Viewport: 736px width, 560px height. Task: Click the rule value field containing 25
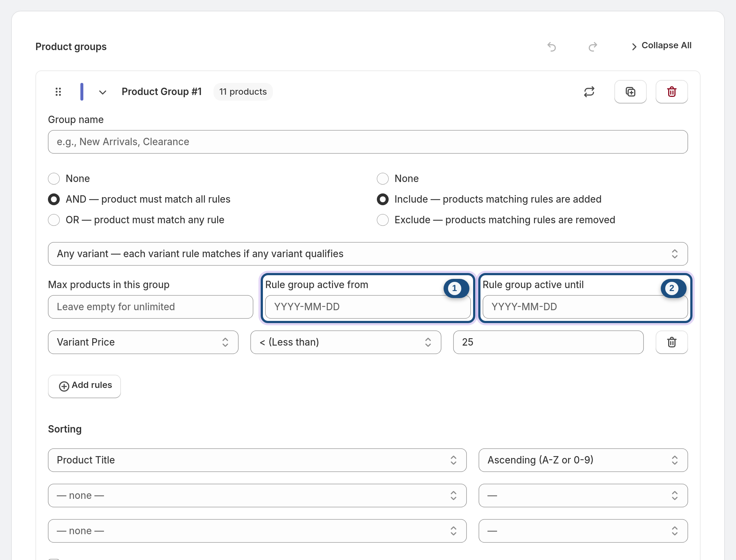coord(548,342)
